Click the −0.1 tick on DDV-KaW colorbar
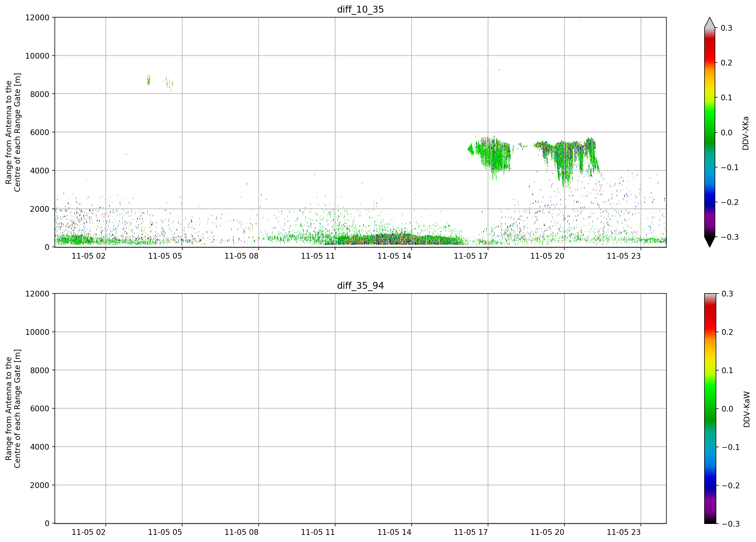 [x=730, y=447]
